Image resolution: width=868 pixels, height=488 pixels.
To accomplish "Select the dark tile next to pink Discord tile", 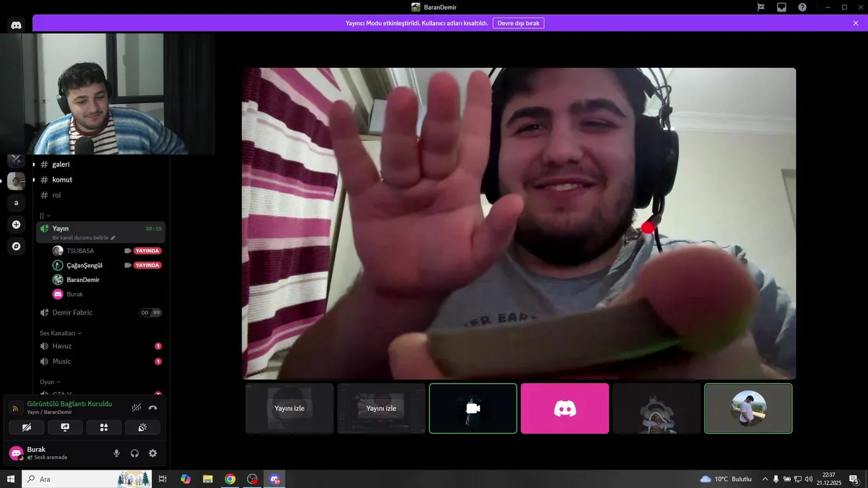I will pos(656,408).
